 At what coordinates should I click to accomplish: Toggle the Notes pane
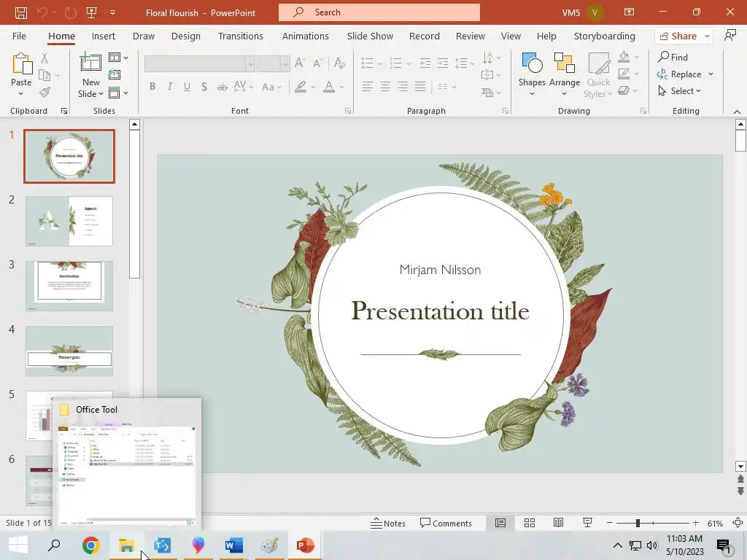click(x=388, y=523)
